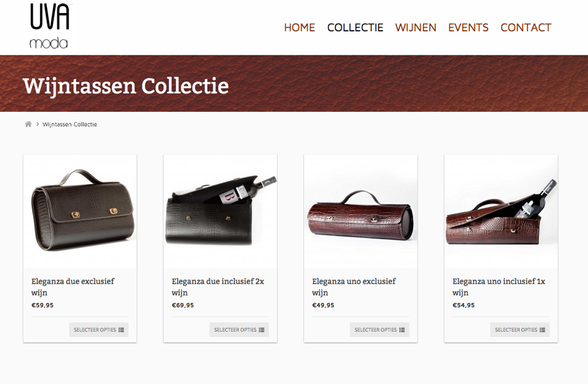Click the UVA moda logo
This screenshot has height=384, width=588.
(50, 26)
